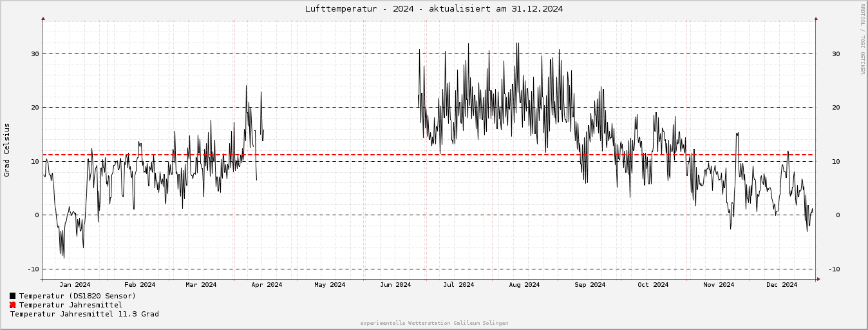Screen dimensions: 868x330
Task: Click the chart title "Lufttemperatur - 2024"
Action: (x=434, y=8)
